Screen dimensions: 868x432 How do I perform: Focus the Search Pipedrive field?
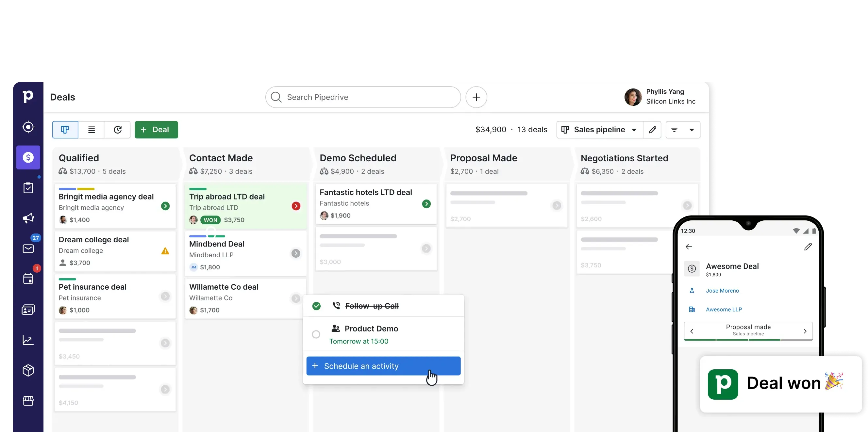[363, 97]
